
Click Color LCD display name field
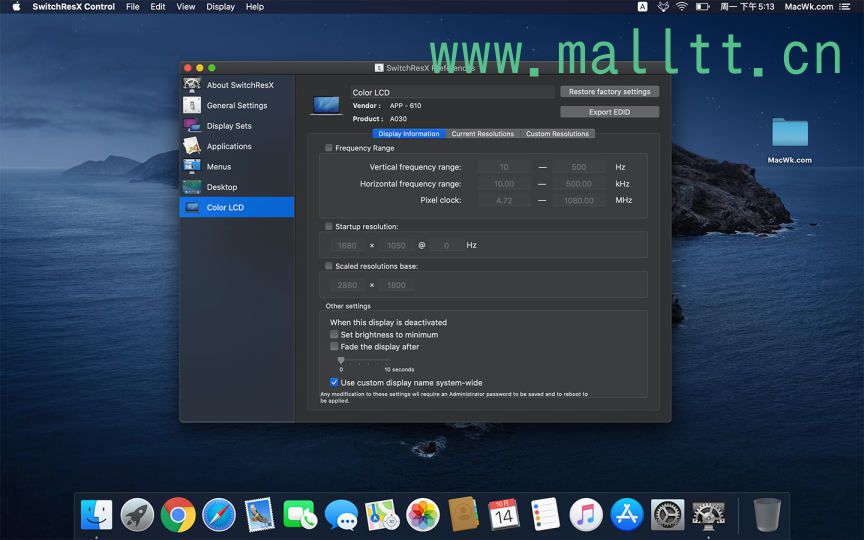point(452,92)
